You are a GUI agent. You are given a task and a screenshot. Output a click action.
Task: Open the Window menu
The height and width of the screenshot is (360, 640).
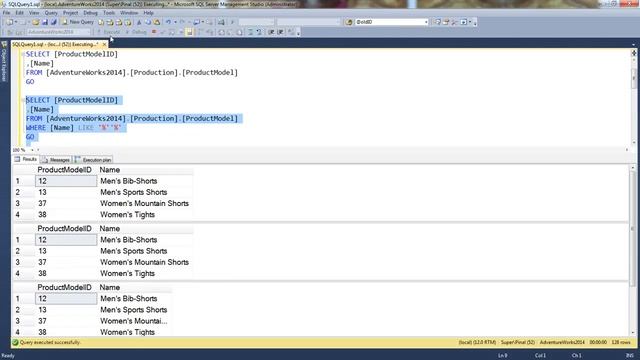[129, 13]
